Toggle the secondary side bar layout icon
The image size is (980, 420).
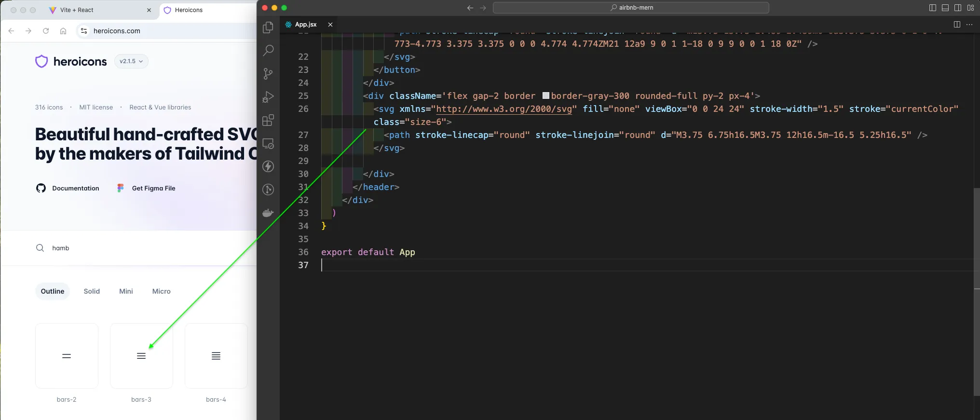coord(958,8)
